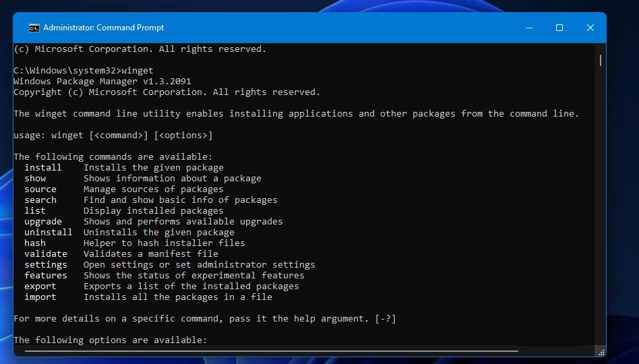Click the 'uninstall' command entry

(48, 233)
